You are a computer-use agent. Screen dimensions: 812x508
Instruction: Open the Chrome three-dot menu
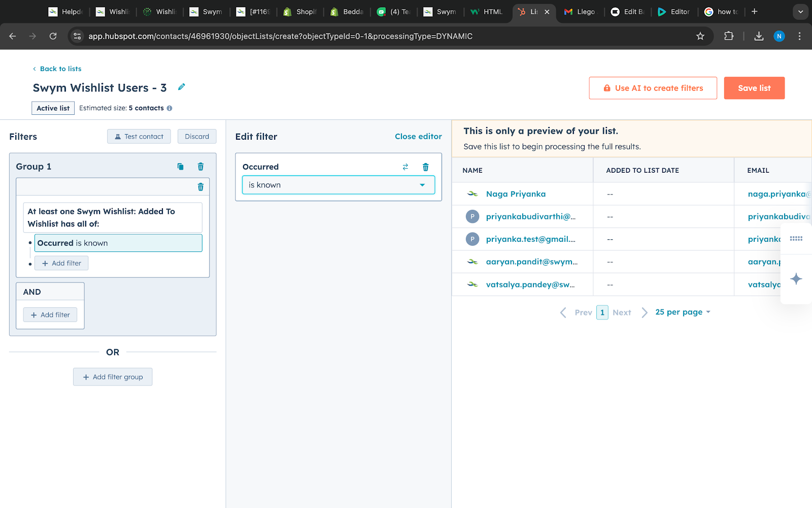799,36
